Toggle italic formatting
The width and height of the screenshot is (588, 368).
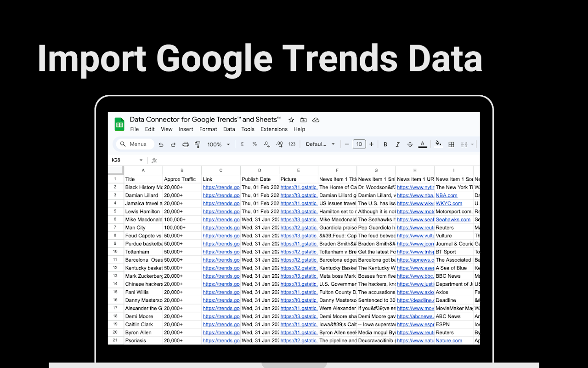(x=398, y=144)
